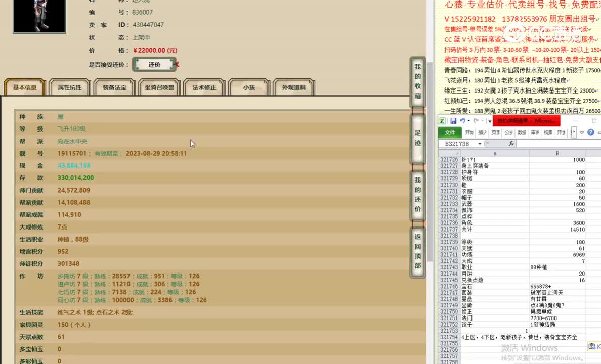Open 我的还价 side button
This screenshot has height=364, width=601.
pos(418,195)
